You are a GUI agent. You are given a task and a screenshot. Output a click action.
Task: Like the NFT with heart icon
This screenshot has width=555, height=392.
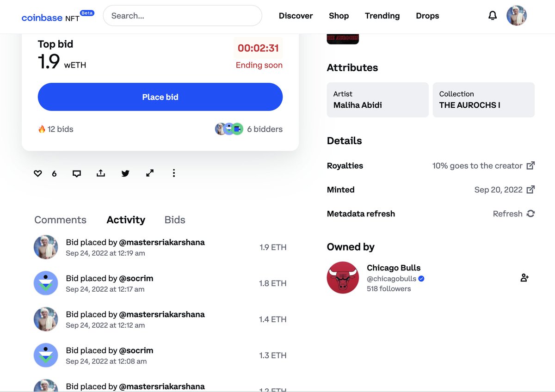[38, 173]
